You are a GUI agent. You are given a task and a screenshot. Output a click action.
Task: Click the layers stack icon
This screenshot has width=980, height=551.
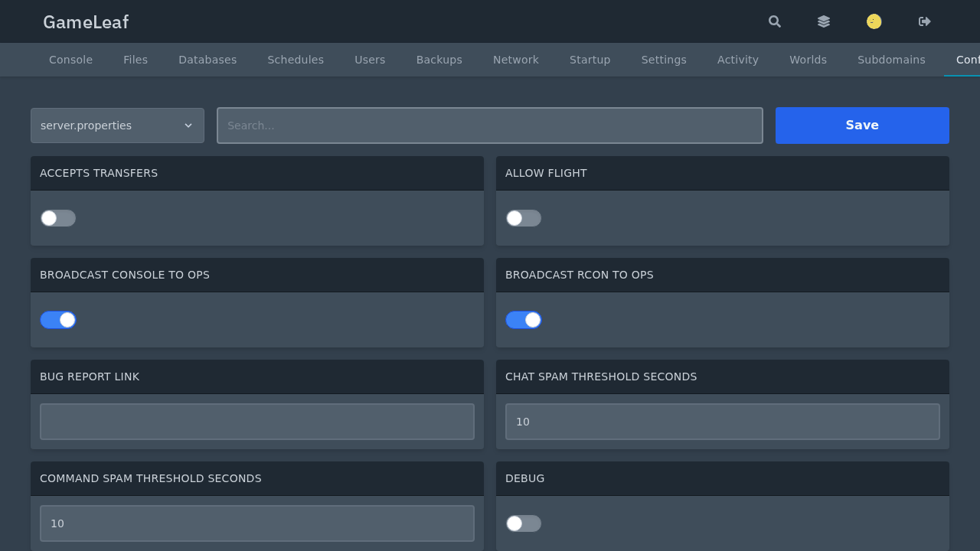point(824,21)
